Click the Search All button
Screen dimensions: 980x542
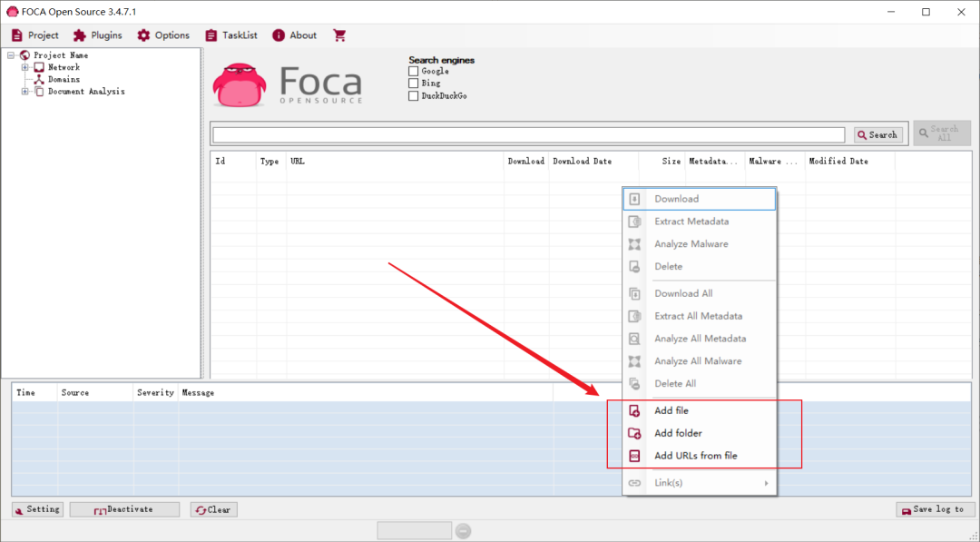(942, 133)
